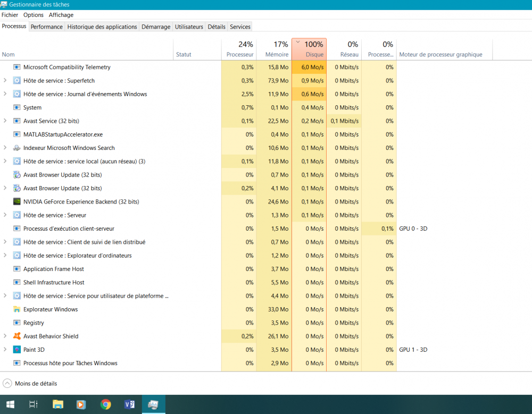This screenshot has height=414, width=532.
Task: Open the Options menu
Action: [34, 15]
